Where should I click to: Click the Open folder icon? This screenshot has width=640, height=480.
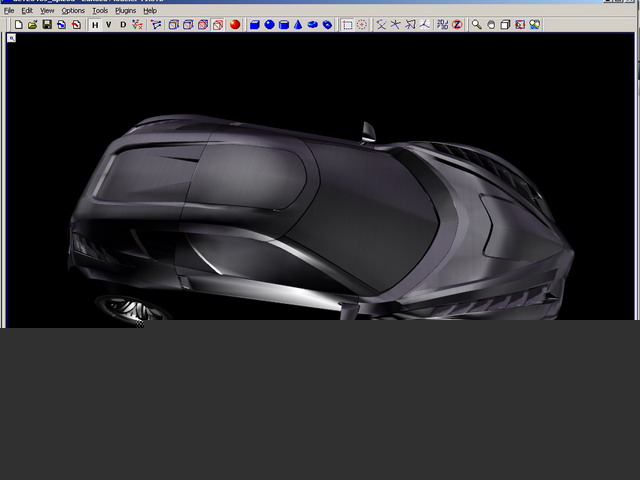tap(32, 24)
